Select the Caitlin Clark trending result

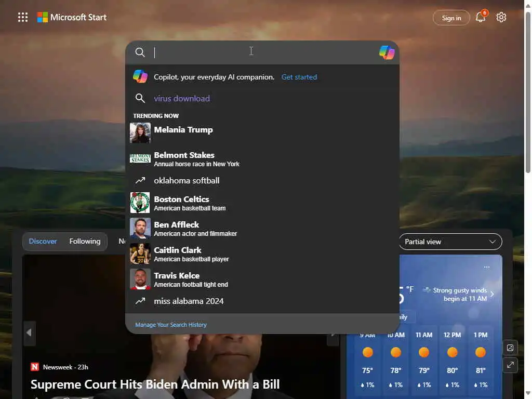(x=262, y=254)
